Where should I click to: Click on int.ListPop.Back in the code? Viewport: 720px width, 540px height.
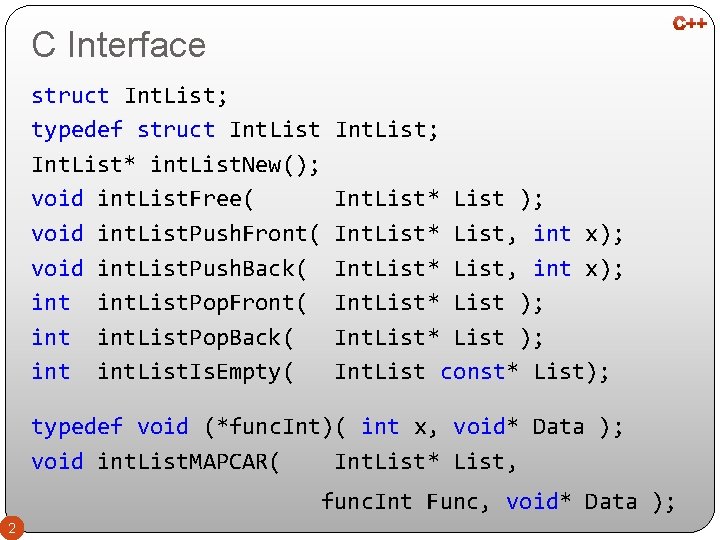click(196, 338)
